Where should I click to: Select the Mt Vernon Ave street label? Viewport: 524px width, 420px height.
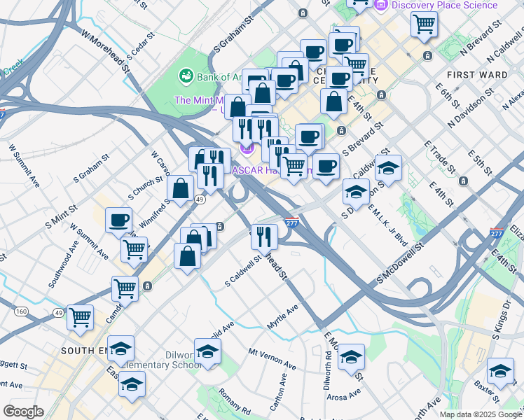[x=272, y=359]
